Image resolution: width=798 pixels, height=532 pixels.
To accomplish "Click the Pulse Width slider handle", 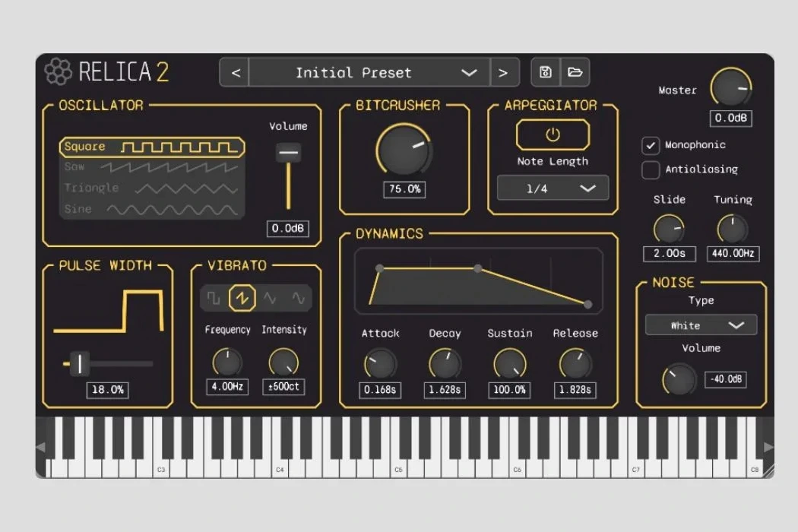I will pos(79,364).
